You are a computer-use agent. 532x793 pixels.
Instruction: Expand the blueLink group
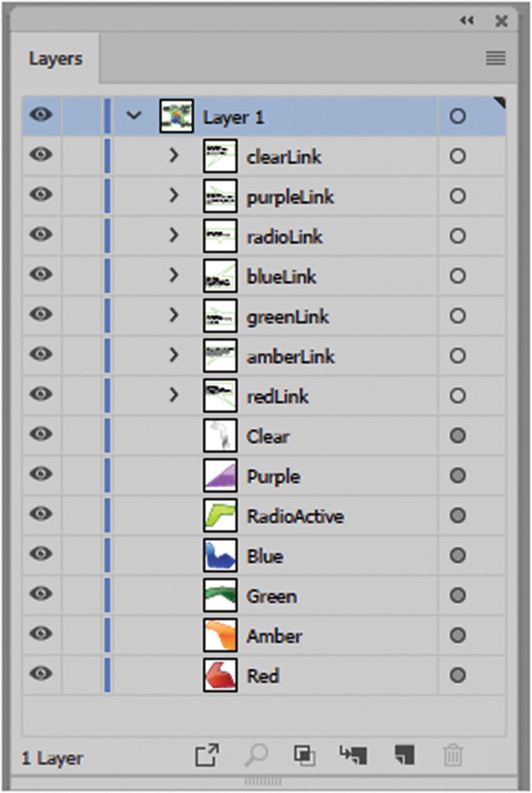pyautogui.click(x=173, y=276)
